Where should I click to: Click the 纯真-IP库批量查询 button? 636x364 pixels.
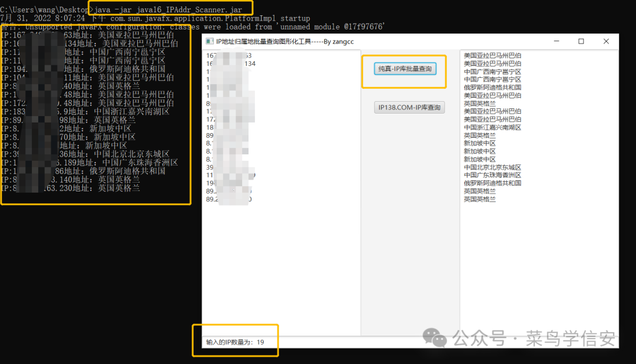point(405,68)
